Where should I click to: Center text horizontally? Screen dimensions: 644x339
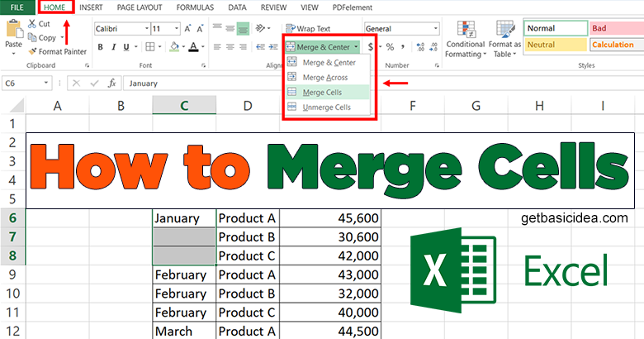click(230, 47)
